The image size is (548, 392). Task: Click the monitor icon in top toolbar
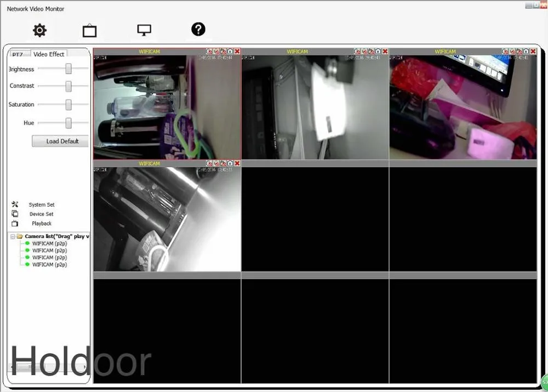click(144, 30)
